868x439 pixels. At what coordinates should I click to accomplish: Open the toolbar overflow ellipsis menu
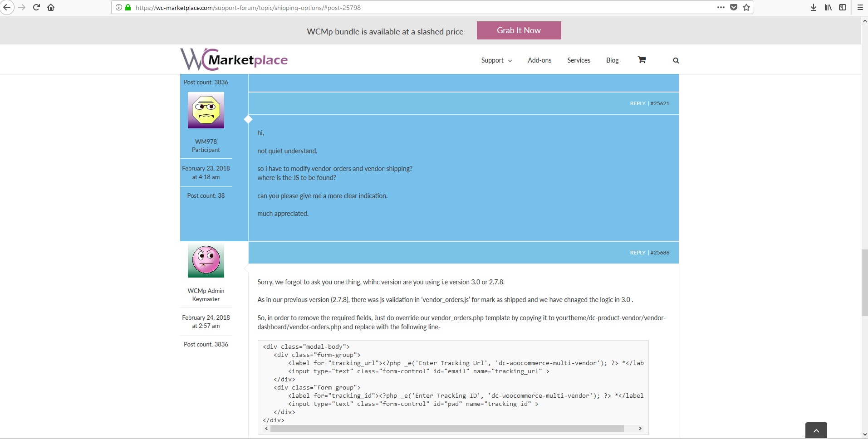pyautogui.click(x=721, y=7)
